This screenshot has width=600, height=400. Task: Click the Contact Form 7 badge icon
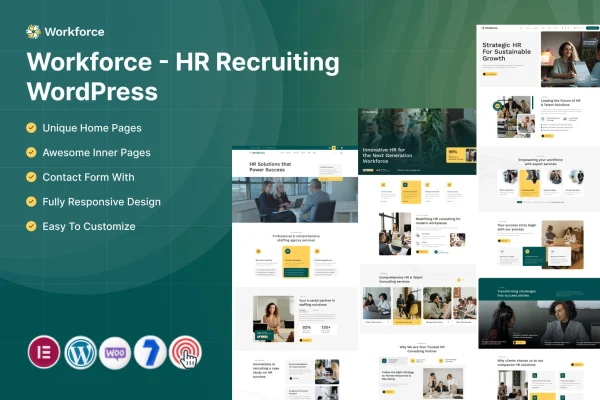click(x=150, y=352)
